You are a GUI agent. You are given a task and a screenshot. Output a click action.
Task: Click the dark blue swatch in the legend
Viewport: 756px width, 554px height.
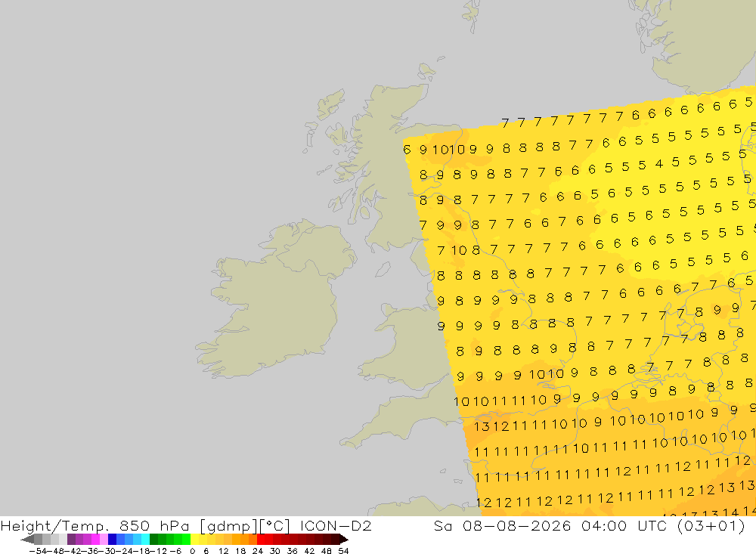click(x=113, y=539)
